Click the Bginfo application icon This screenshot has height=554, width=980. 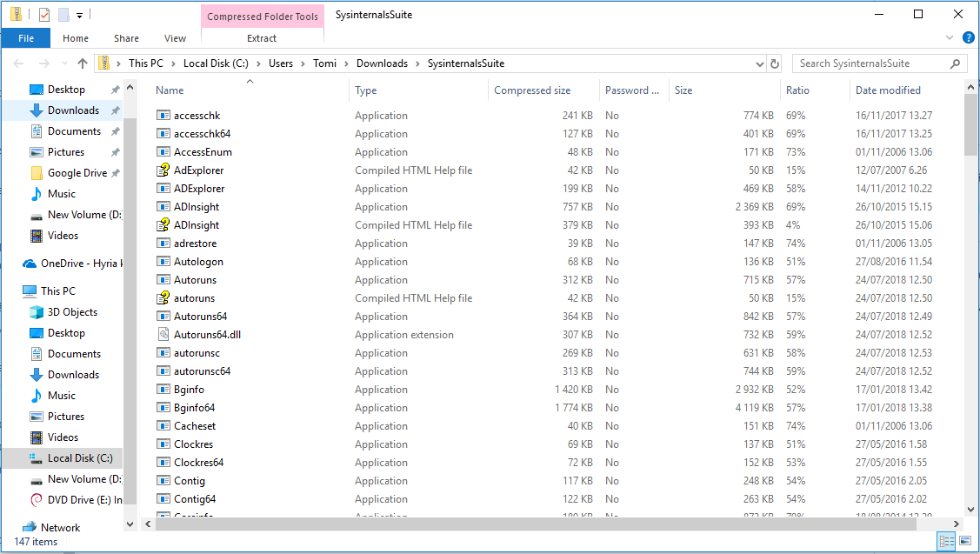click(163, 390)
